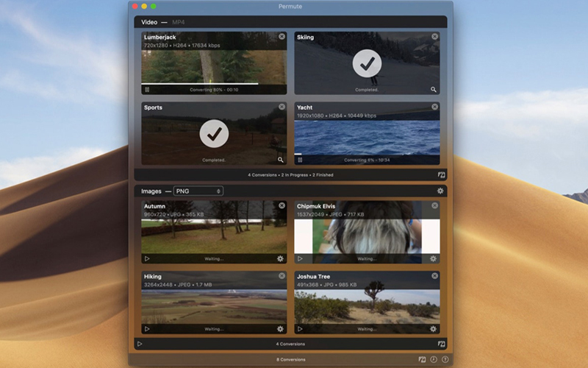Click the yellow minimize window button
The width and height of the screenshot is (588, 368).
[x=144, y=7]
